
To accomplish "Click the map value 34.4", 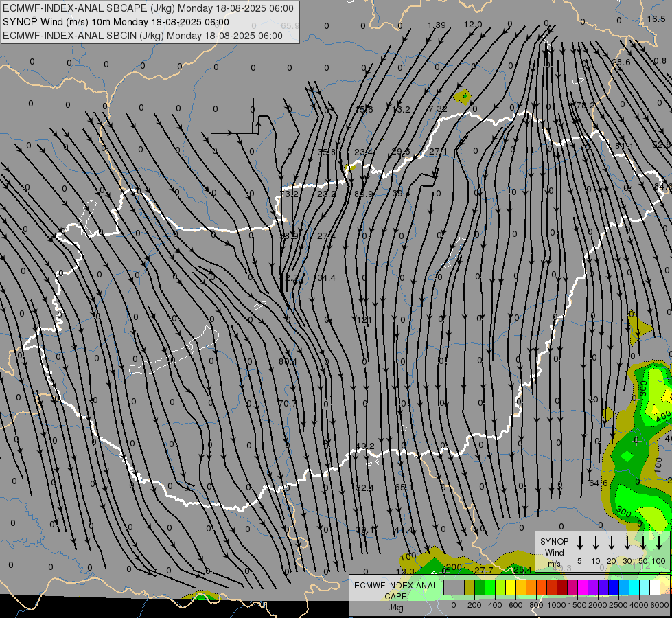I will point(326,278).
